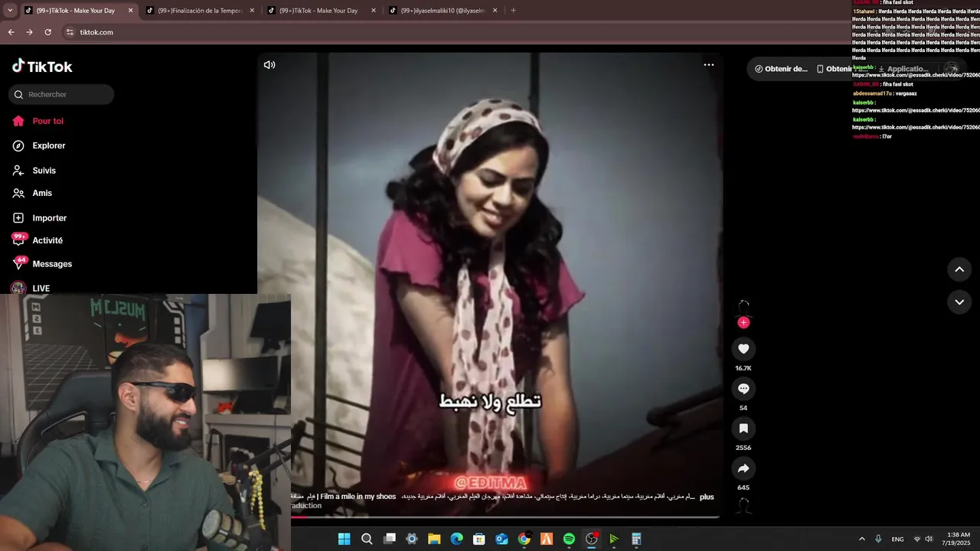The height and width of the screenshot is (551, 980).
Task: Open comments with the speech bubble icon
Action: pyautogui.click(x=743, y=389)
